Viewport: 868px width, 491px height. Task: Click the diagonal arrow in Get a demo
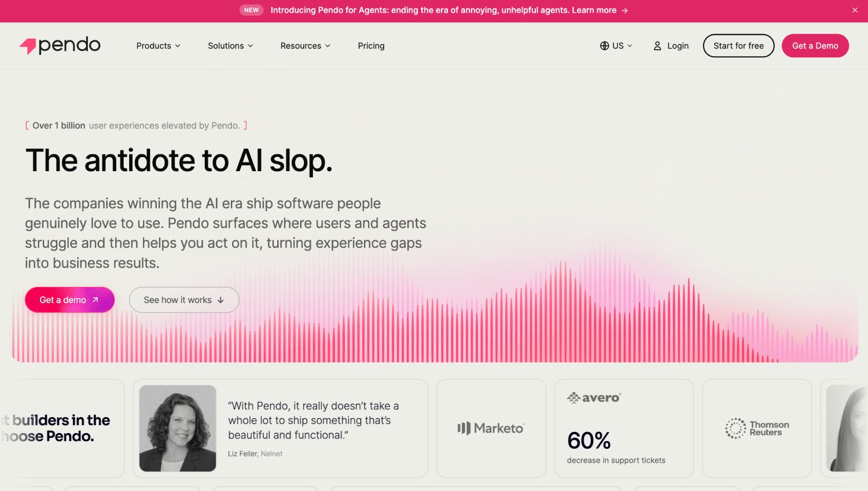[x=95, y=300]
